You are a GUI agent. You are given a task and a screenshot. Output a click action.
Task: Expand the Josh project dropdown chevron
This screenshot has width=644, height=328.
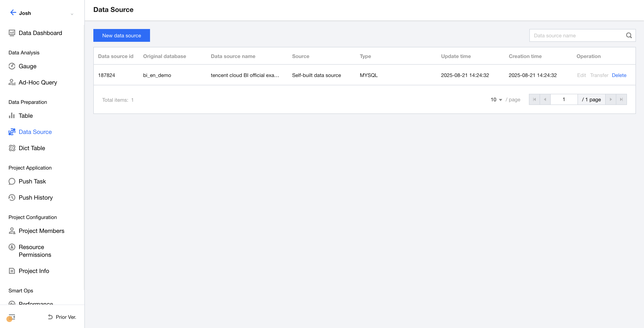point(72,14)
